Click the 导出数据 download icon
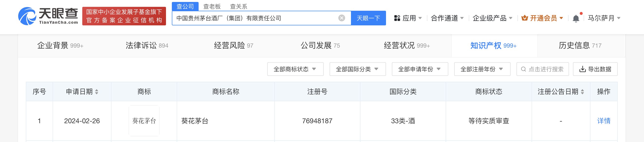 [582, 69]
